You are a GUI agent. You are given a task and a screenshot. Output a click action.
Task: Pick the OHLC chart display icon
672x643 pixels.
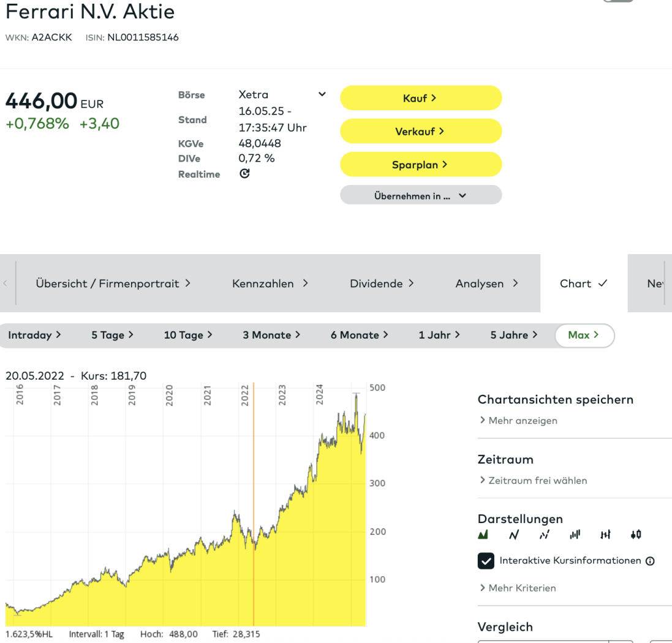click(605, 535)
